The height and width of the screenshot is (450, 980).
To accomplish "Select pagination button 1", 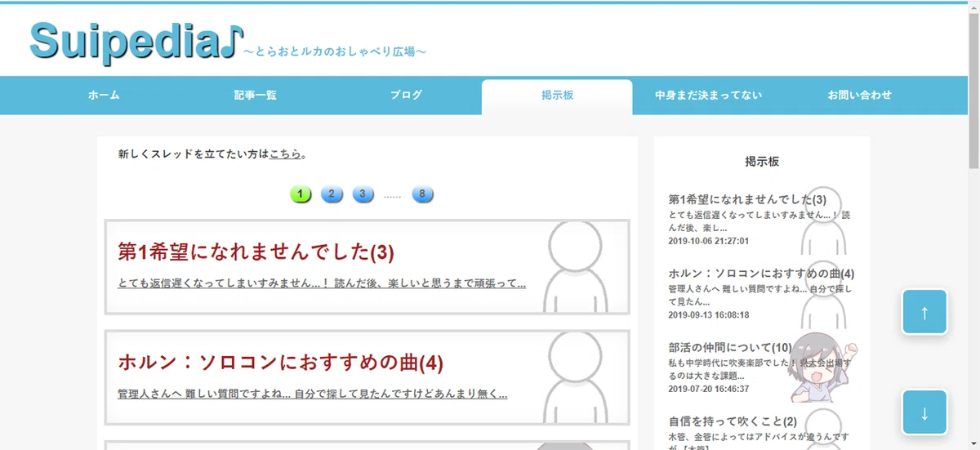I will [301, 194].
